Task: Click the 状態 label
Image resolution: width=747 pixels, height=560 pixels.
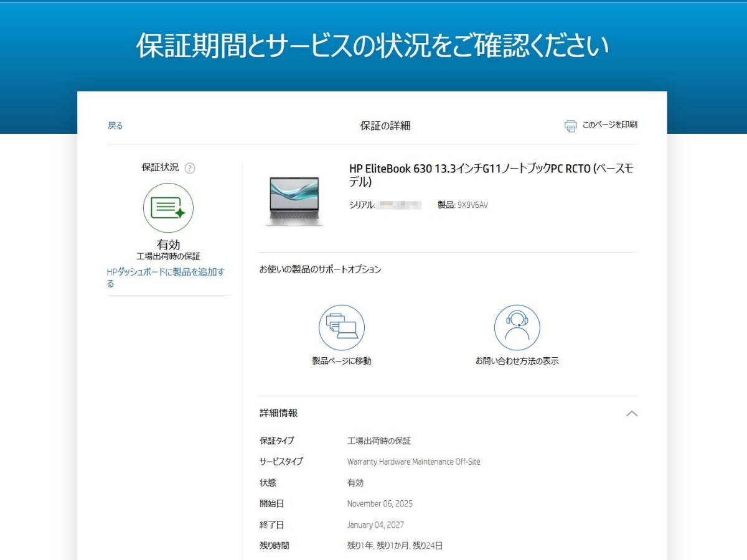Action: click(268, 483)
